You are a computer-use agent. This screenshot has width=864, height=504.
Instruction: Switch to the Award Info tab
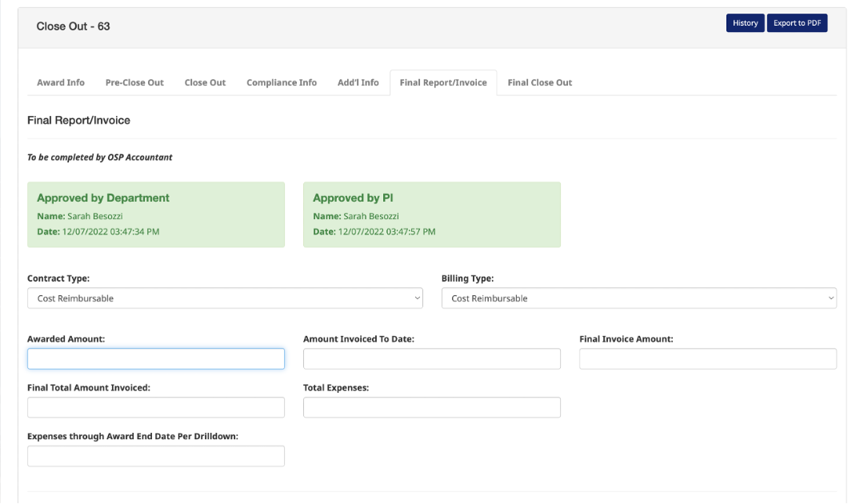pos(61,82)
